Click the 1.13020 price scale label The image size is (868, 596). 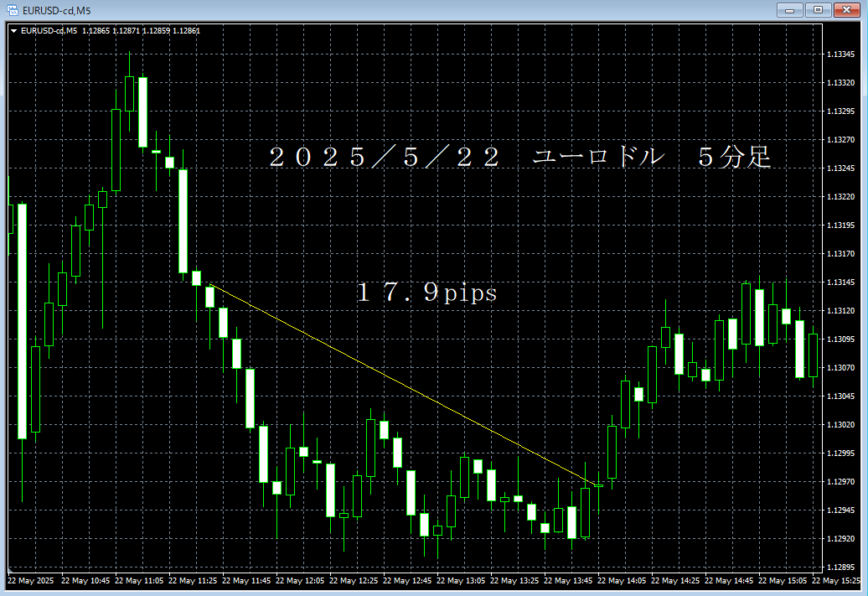(x=840, y=425)
